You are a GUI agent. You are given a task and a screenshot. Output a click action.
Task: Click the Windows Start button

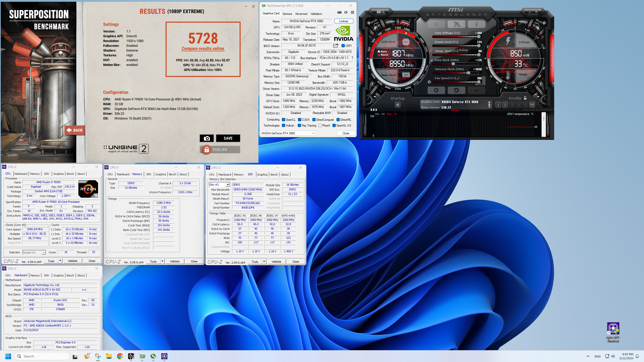[8, 356]
